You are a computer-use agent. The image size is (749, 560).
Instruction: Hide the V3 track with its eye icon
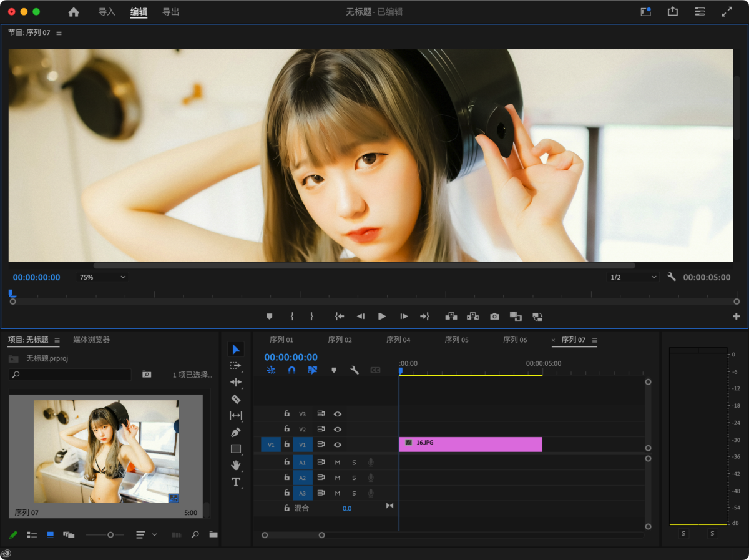tap(338, 414)
